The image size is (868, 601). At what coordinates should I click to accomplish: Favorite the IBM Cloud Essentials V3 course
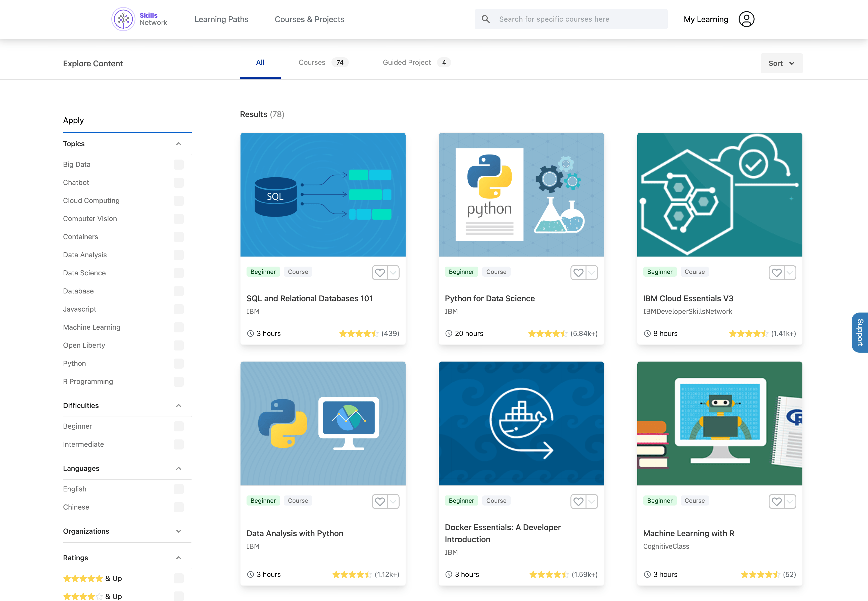[x=777, y=272]
